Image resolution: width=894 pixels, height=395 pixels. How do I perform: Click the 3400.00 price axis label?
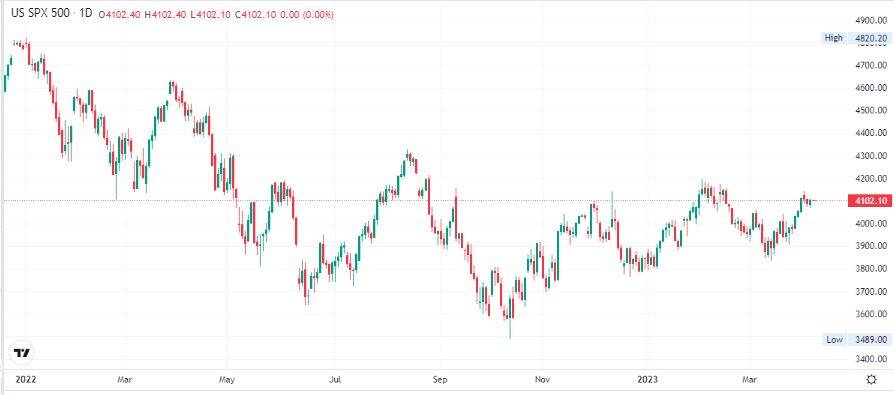871,359
